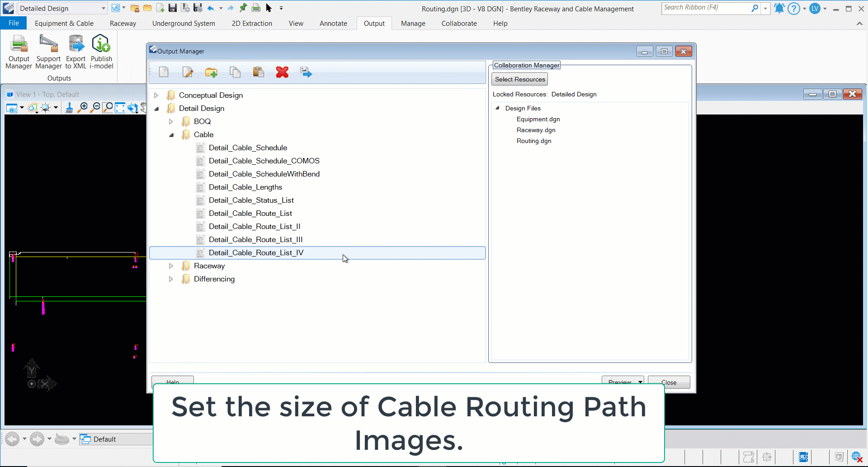Image resolution: width=868 pixels, height=467 pixels.
Task: Select the Detail_Cable_Status_List report
Action: tap(251, 200)
